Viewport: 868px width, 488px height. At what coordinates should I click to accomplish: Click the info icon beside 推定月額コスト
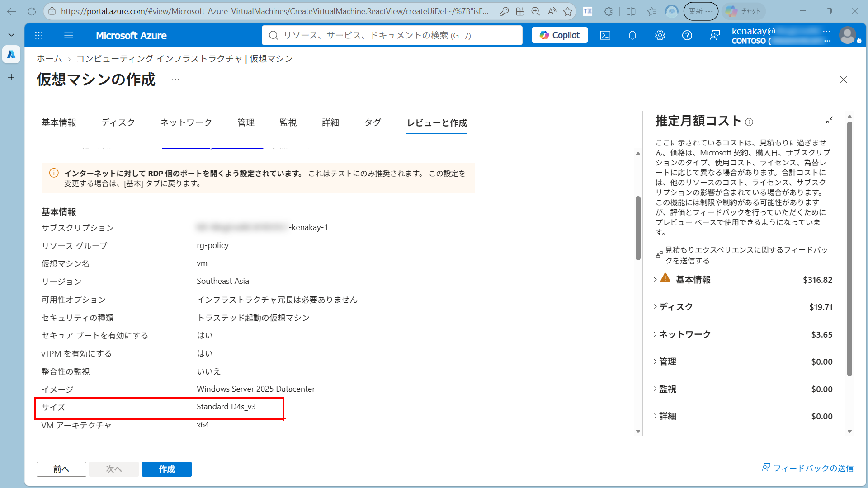click(x=749, y=122)
